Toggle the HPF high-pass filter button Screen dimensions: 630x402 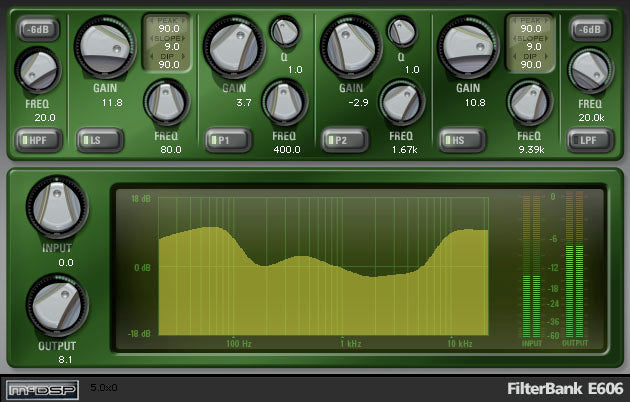tap(39, 138)
